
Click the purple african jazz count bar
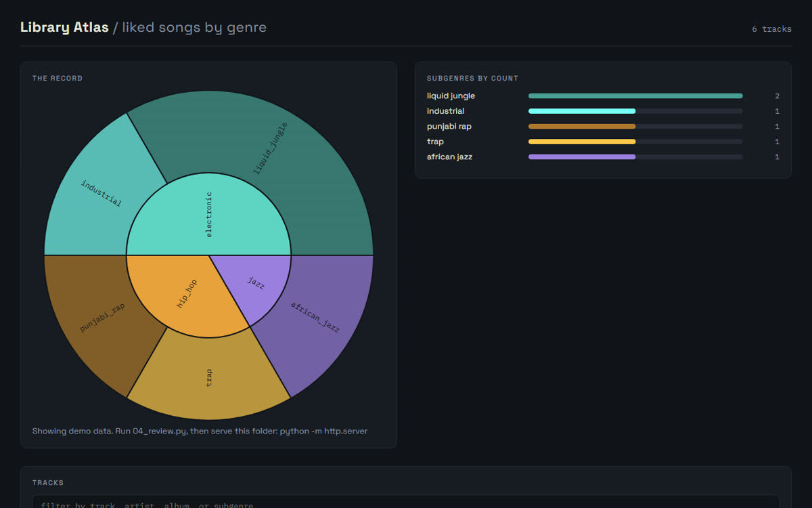(x=582, y=156)
